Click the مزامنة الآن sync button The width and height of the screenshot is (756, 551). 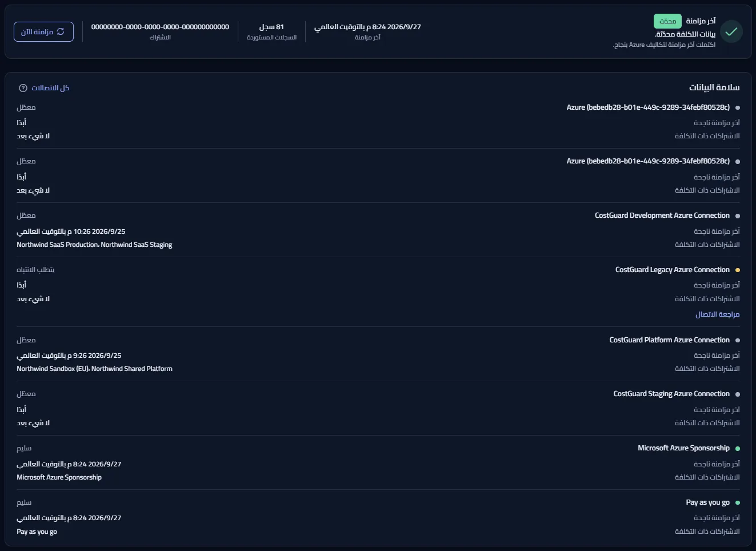pyautogui.click(x=43, y=32)
